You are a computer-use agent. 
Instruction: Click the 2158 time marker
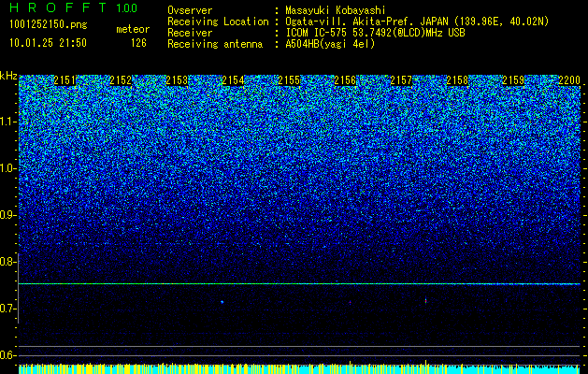457,80
